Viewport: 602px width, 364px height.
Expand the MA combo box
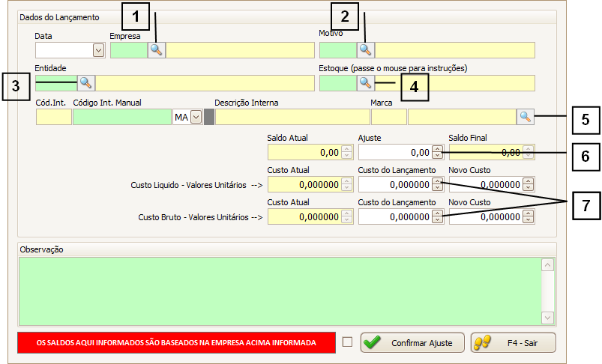click(x=196, y=117)
